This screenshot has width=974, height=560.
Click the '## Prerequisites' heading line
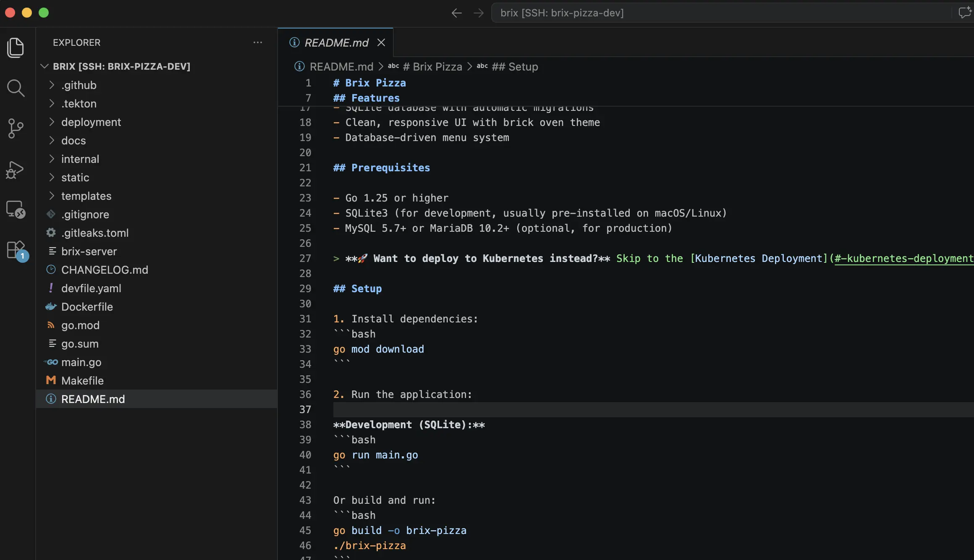382,168
